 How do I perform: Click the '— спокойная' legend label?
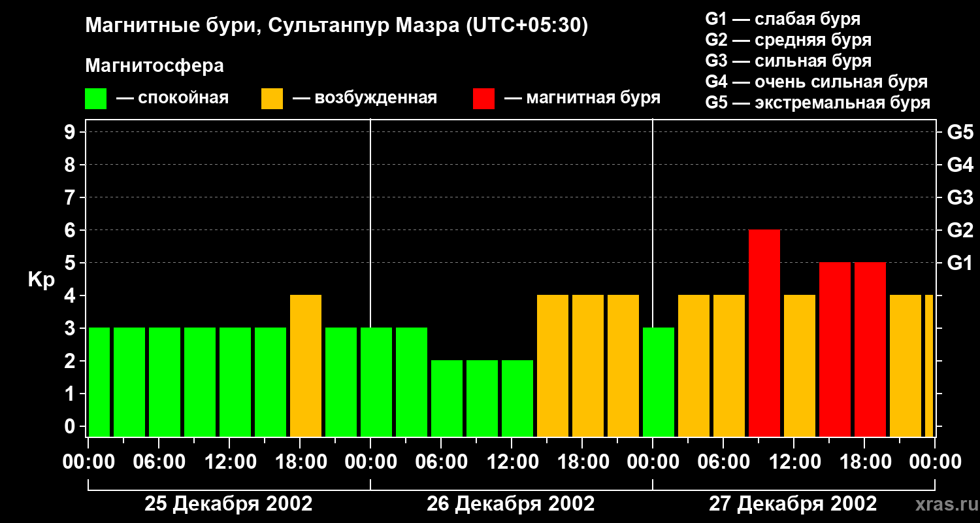click(x=172, y=99)
